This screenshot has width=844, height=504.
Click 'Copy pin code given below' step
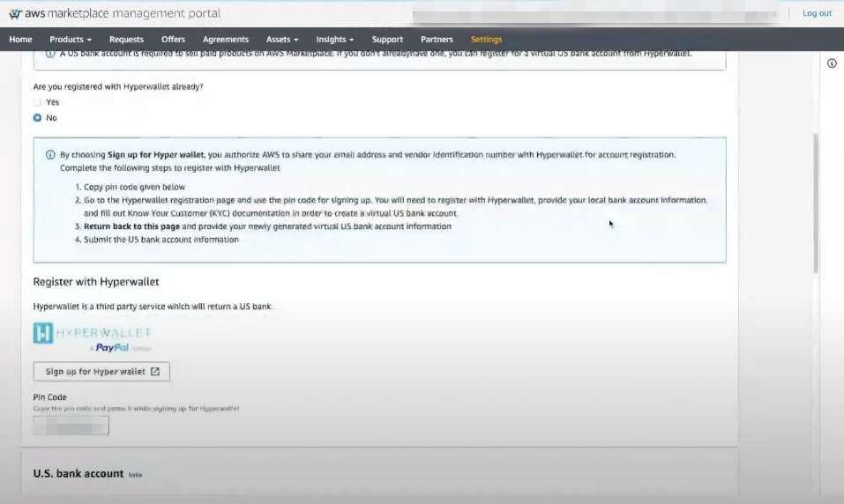tap(134, 187)
